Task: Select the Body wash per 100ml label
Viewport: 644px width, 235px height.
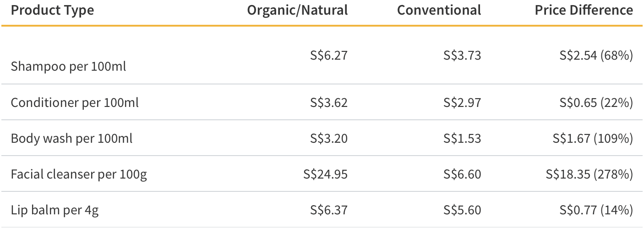Action: click(71, 138)
